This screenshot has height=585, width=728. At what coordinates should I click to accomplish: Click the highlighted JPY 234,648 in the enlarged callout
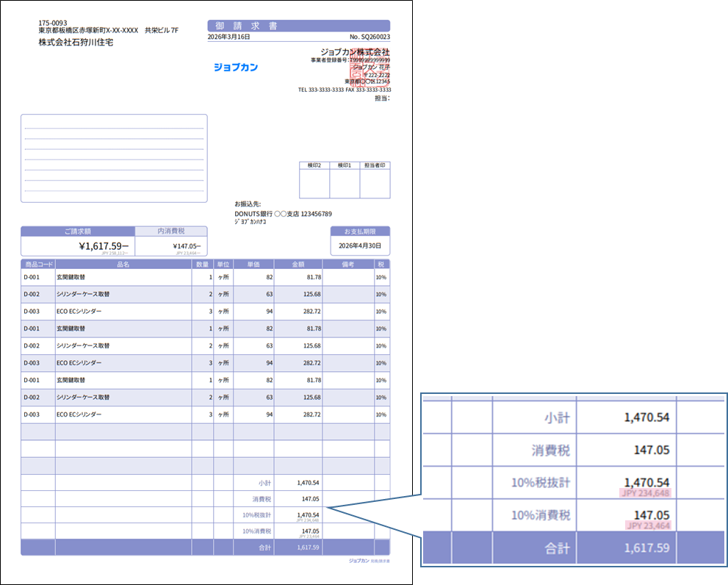pos(644,493)
